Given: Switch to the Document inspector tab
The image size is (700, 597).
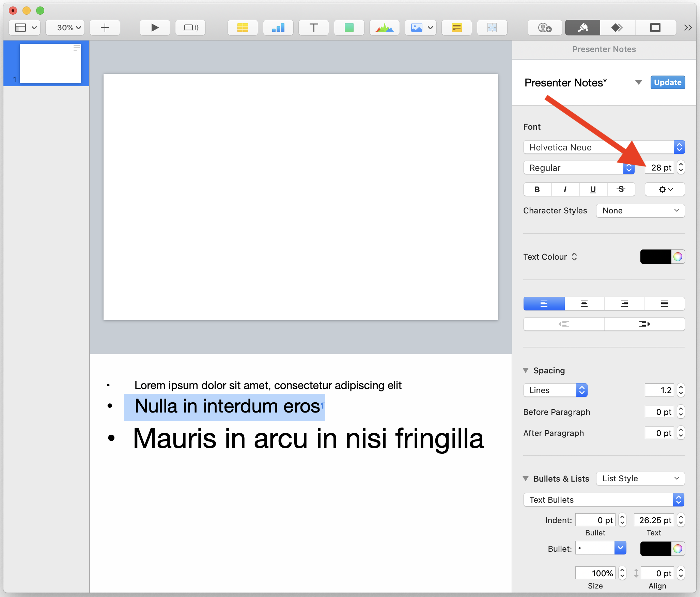Looking at the screenshot, I should (x=655, y=28).
